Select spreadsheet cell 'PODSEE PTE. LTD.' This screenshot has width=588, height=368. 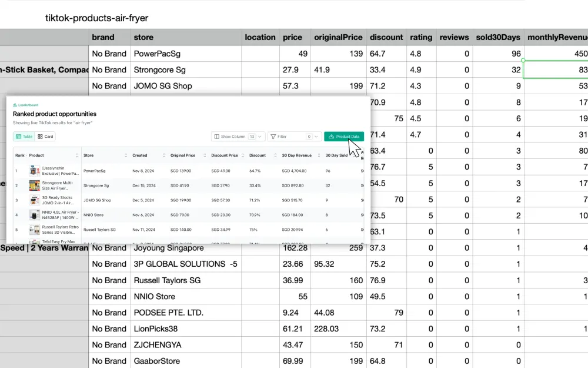click(x=186, y=313)
